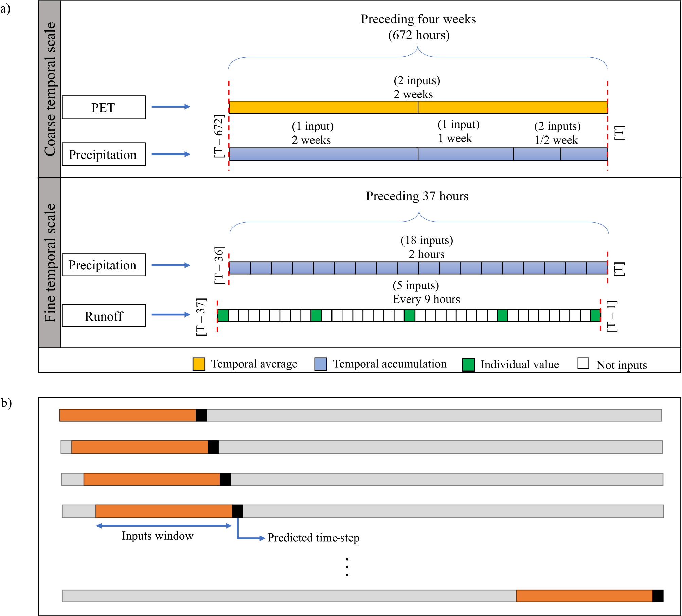Click the last green runoff cell at T-1
The height and width of the screenshot is (616, 682).
[x=595, y=315]
